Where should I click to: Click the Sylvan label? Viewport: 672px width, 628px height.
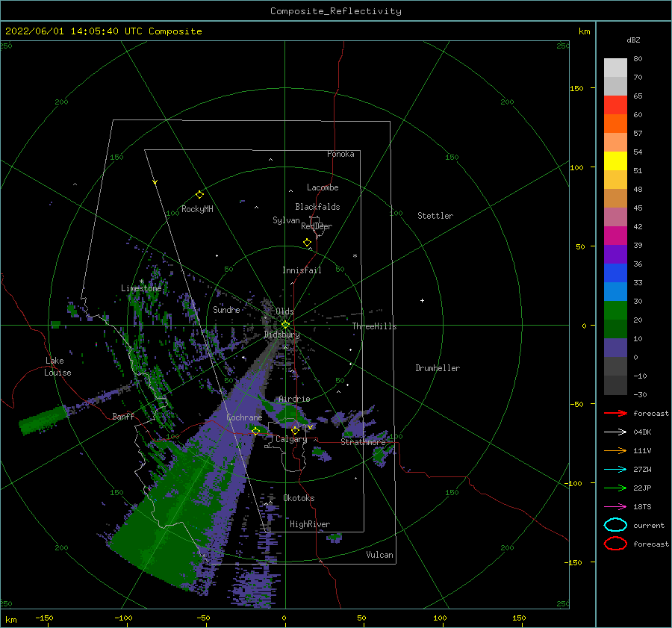point(286,220)
